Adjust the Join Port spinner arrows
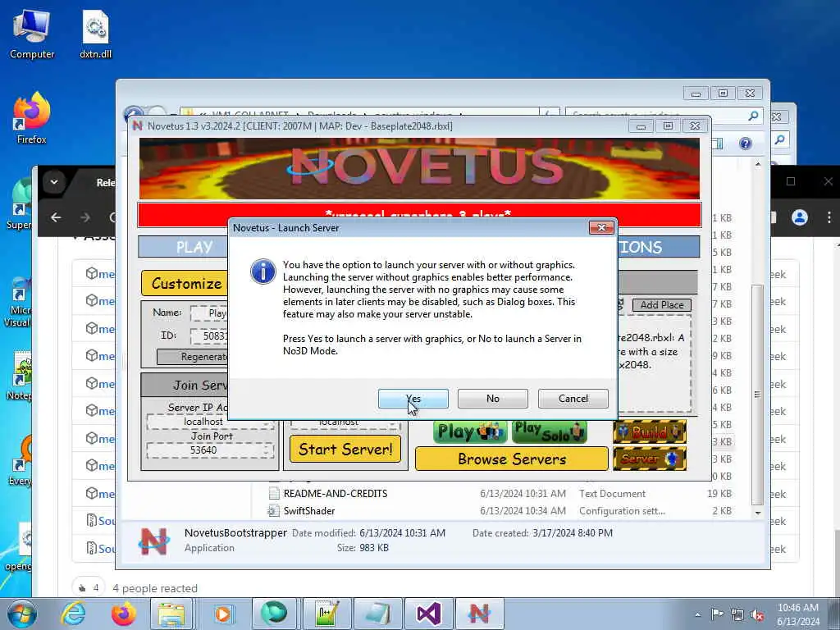The width and height of the screenshot is (840, 630). point(267,450)
